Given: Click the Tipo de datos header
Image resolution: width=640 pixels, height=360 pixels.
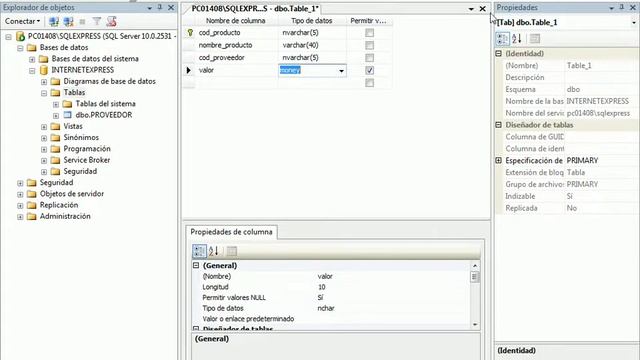Looking at the screenshot, I should click(x=312, y=20).
